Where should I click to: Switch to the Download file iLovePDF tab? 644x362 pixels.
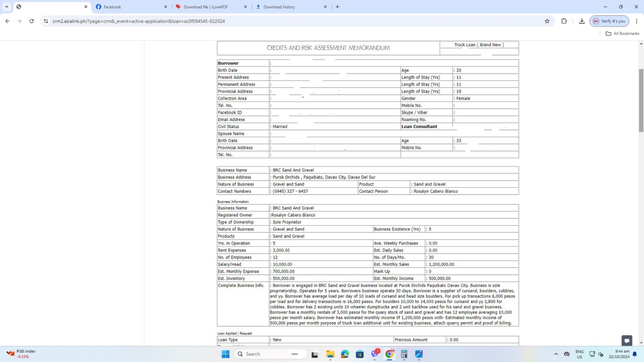click(212, 7)
